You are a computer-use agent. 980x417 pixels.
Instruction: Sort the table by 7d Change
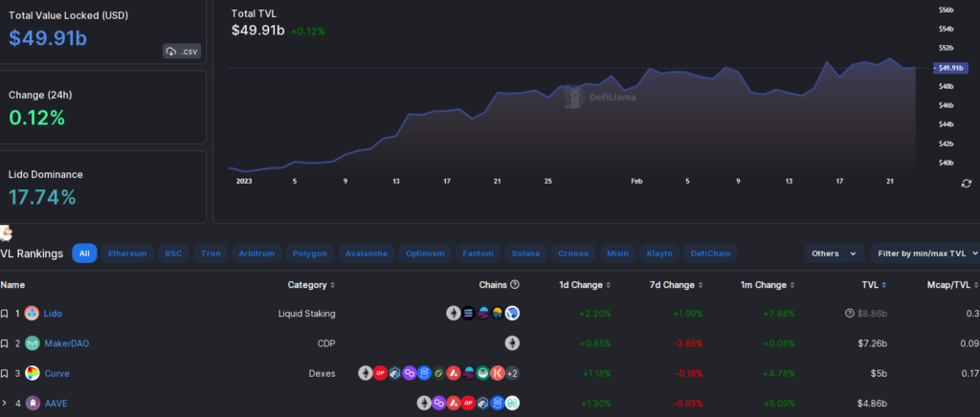click(677, 285)
